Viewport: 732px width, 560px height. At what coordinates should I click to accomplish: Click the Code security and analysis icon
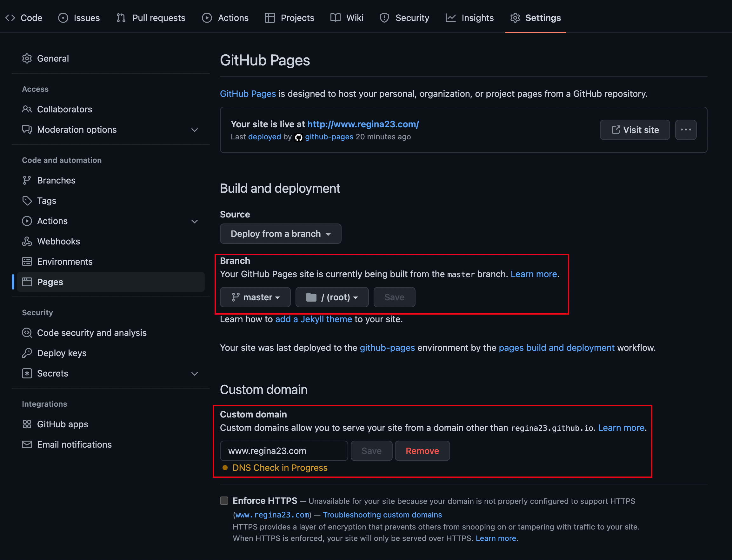[27, 333]
